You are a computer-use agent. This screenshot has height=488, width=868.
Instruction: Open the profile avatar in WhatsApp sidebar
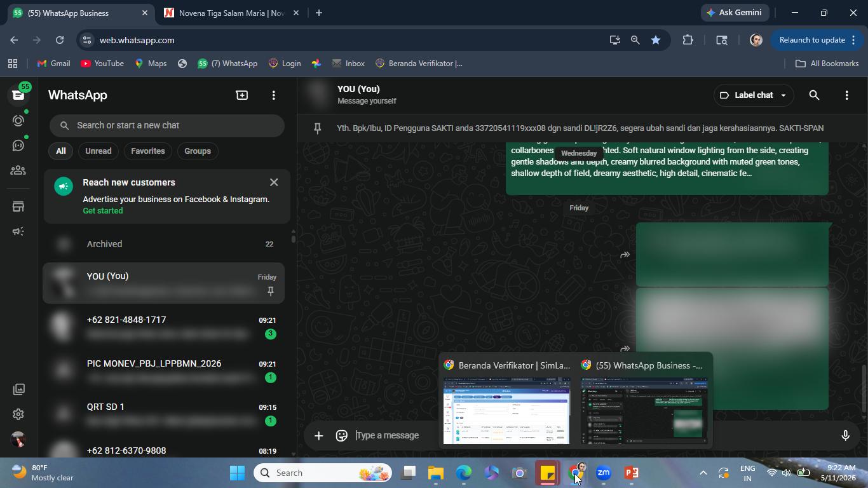tap(18, 439)
